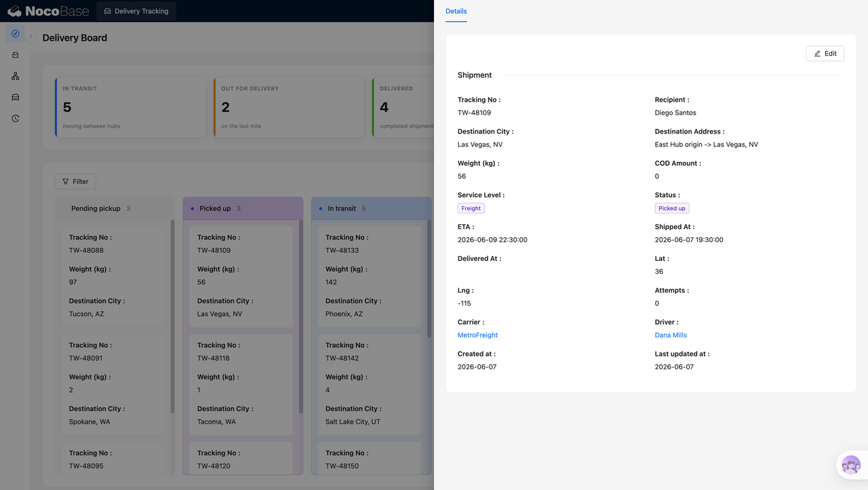Open the Dana Mills driver link
This screenshot has height=490, width=868.
pos(671,335)
